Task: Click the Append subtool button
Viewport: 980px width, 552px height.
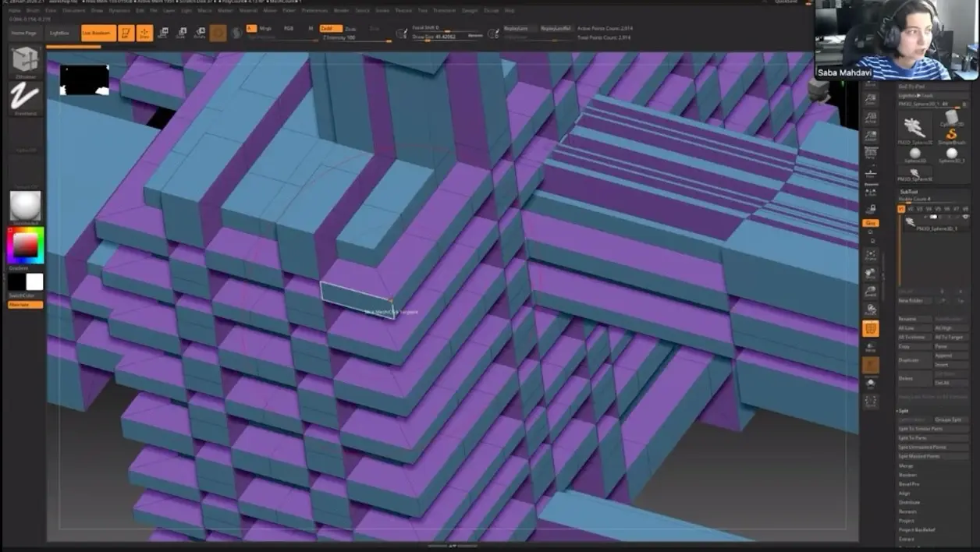Action: tap(951, 356)
